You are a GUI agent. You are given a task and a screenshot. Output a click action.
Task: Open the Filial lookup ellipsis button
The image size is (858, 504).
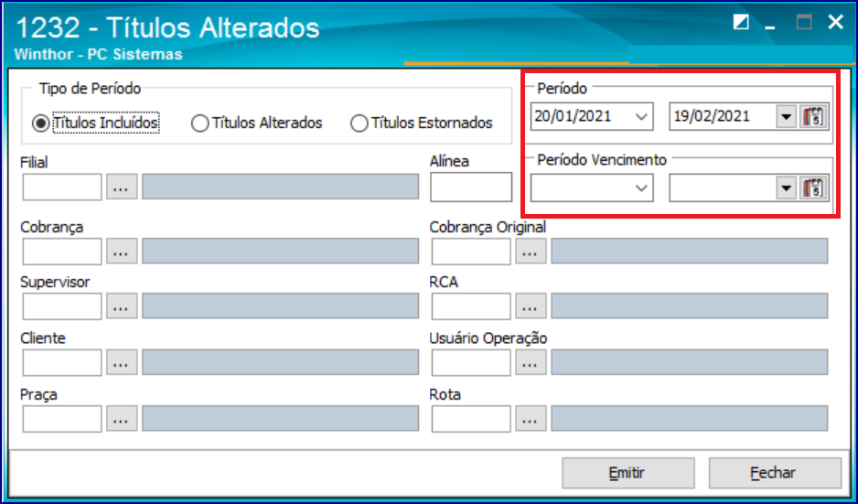122,188
